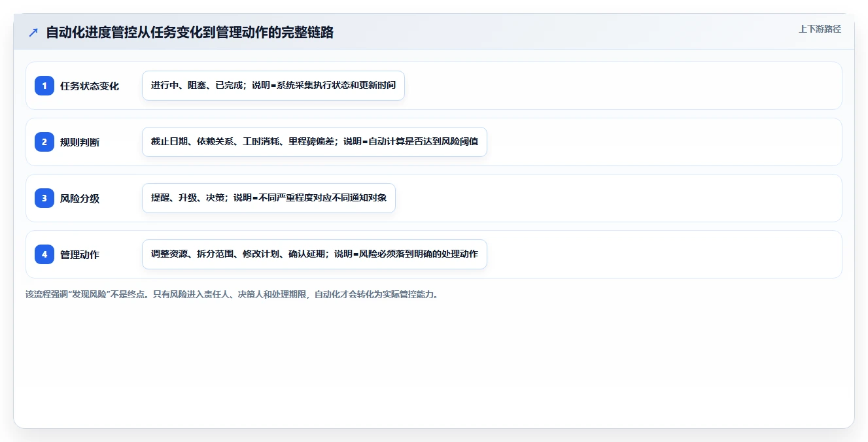This screenshot has width=868, height=442.
Task: Click the 管理动作 step label
Action: click(80, 254)
